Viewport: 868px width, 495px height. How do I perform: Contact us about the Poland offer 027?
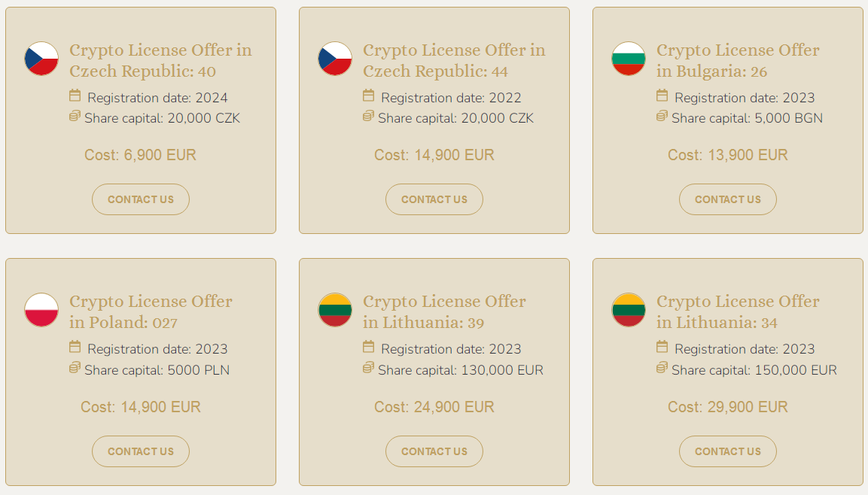coord(141,451)
